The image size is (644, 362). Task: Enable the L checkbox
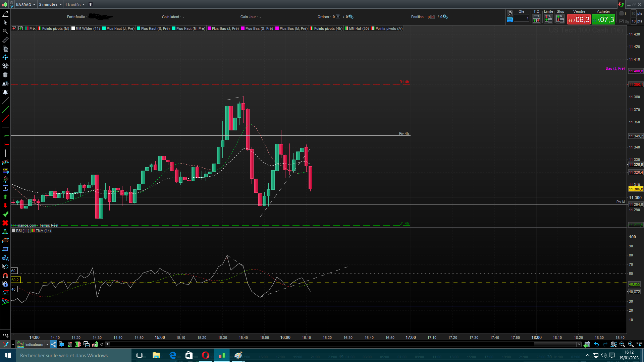coord(622,14)
